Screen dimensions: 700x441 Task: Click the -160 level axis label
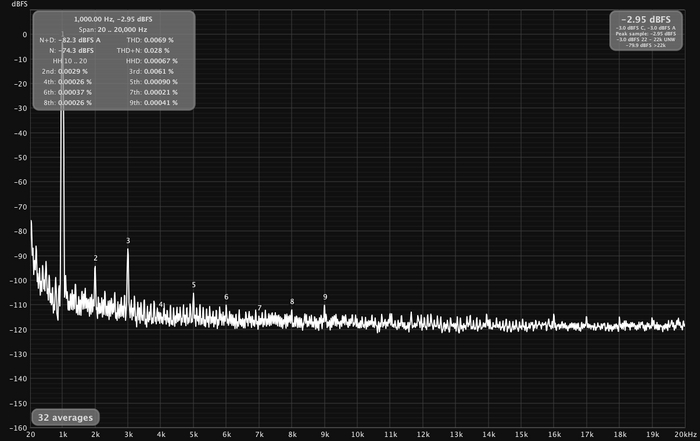coord(16,427)
